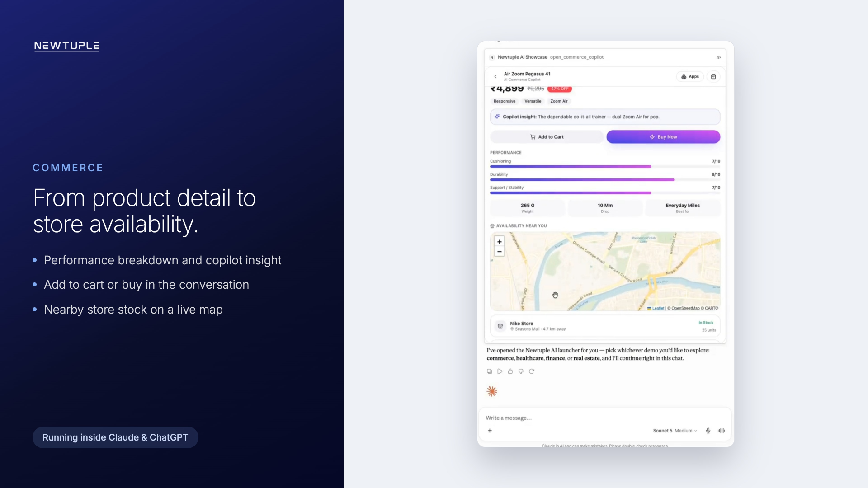Click the Responsive tag
The image size is (868, 488).
click(x=504, y=101)
